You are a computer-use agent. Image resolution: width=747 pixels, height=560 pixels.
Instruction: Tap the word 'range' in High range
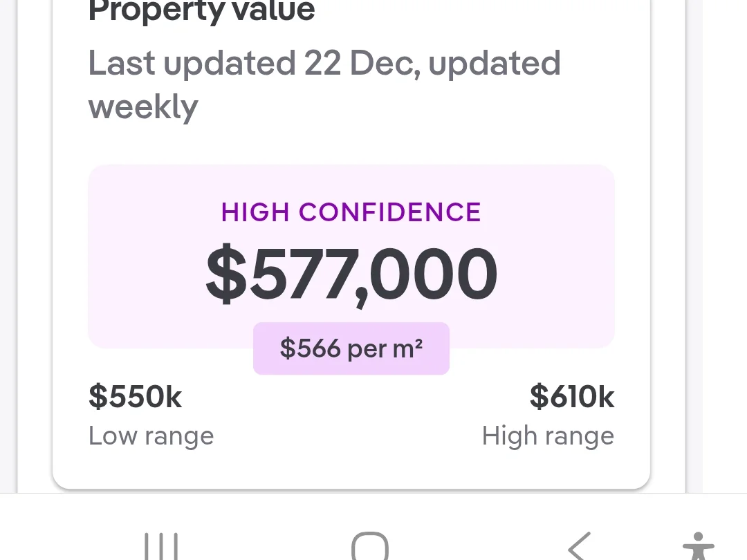(x=579, y=436)
